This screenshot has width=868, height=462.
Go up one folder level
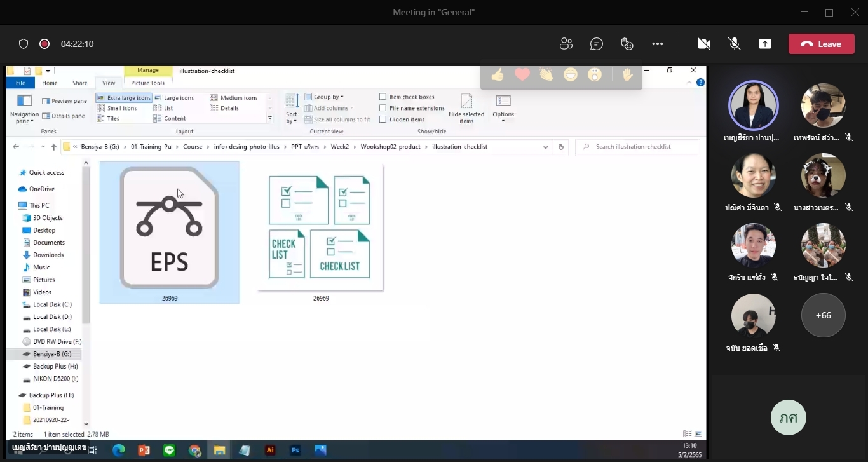[54, 147]
